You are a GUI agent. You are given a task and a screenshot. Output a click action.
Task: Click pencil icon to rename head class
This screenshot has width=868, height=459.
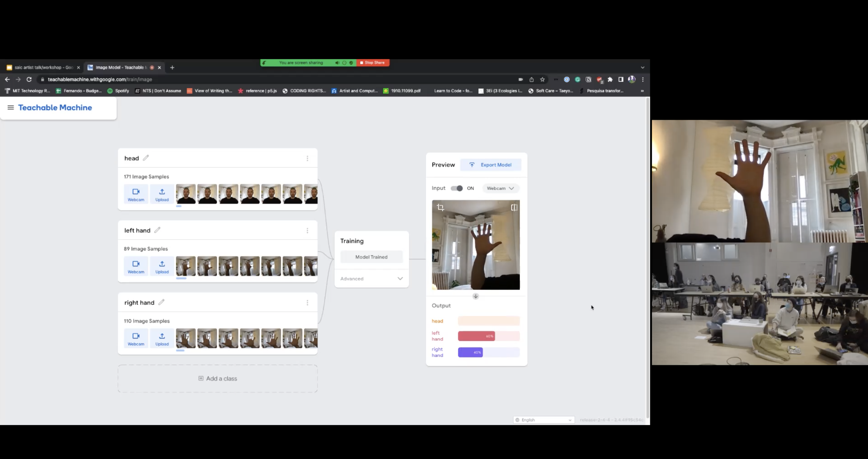tap(145, 158)
